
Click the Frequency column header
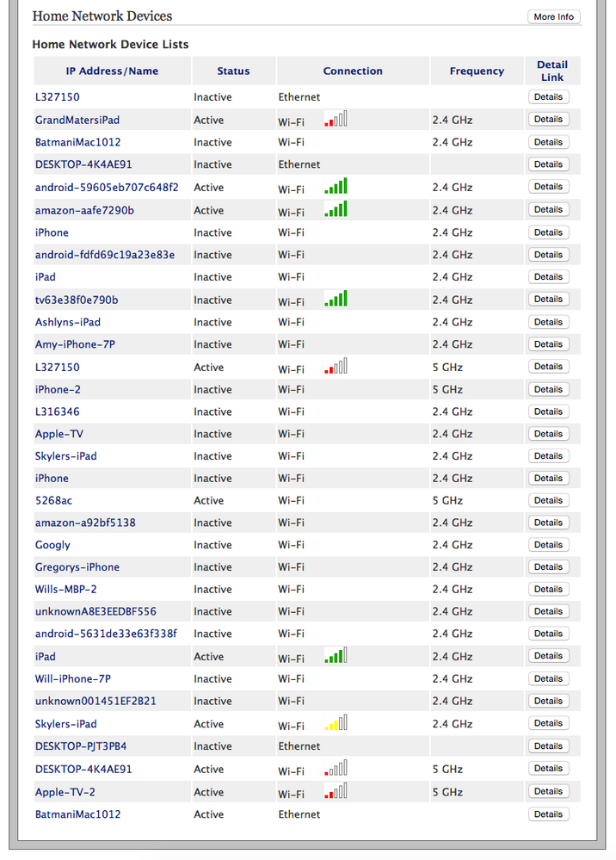click(477, 71)
